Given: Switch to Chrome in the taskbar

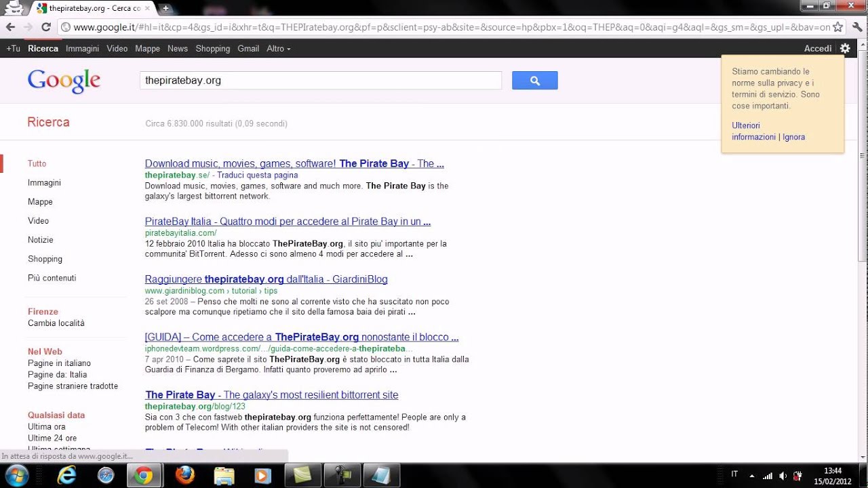Looking at the screenshot, I should [143, 476].
